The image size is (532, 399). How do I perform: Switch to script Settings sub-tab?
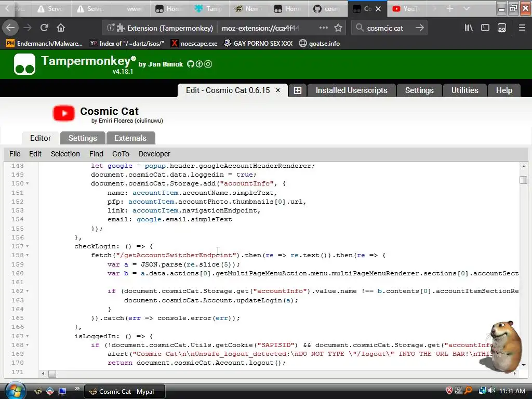click(x=83, y=138)
